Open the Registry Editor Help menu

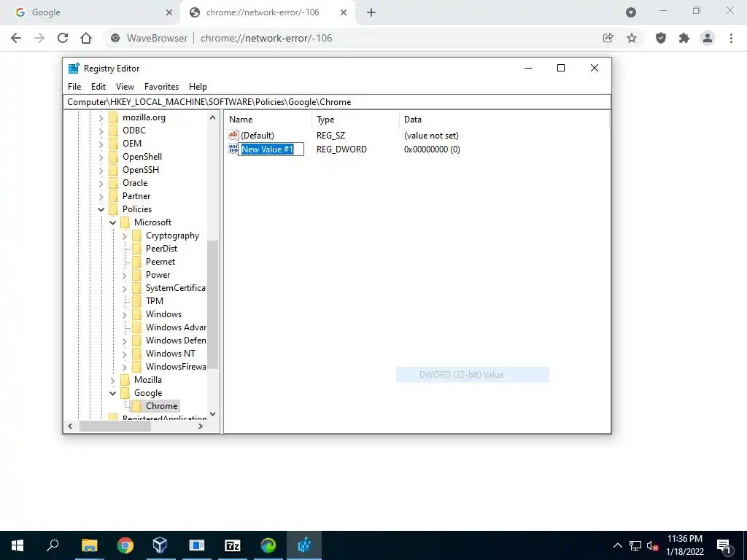tap(198, 87)
